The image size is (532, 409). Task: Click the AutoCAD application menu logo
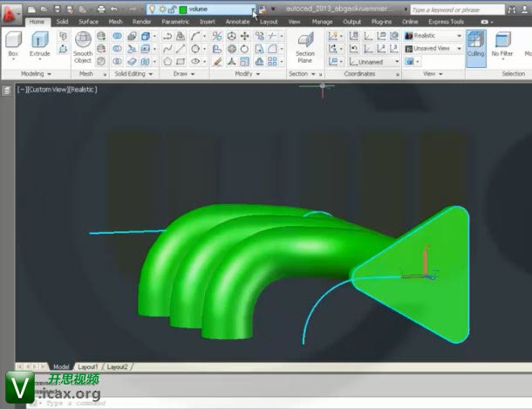click(11, 13)
